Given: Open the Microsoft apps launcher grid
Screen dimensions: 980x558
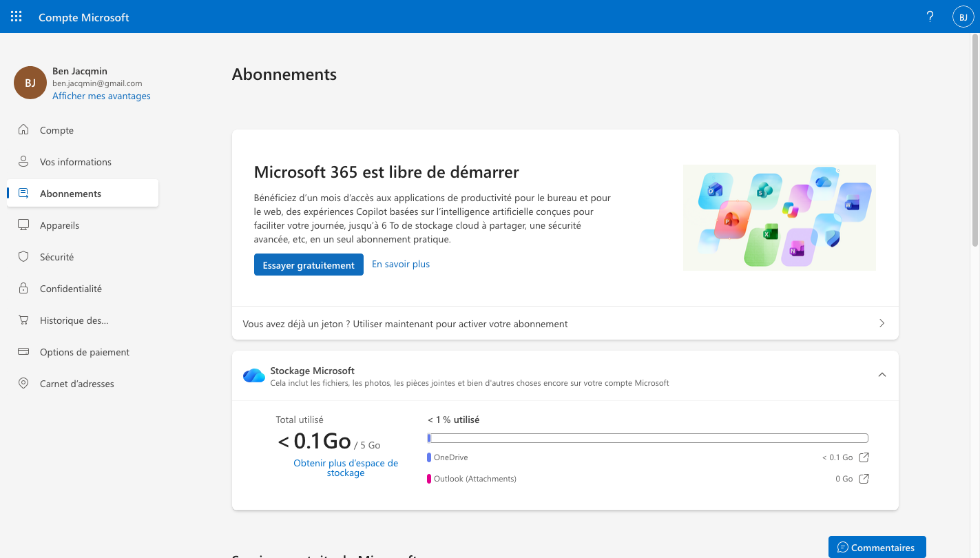Looking at the screenshot, I should tap(17, 17).
